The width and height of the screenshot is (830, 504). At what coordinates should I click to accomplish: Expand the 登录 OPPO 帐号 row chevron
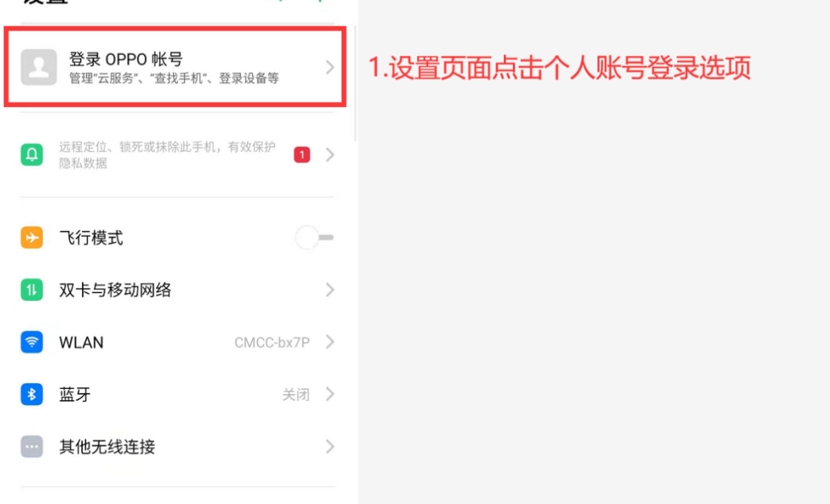(330, 68)
